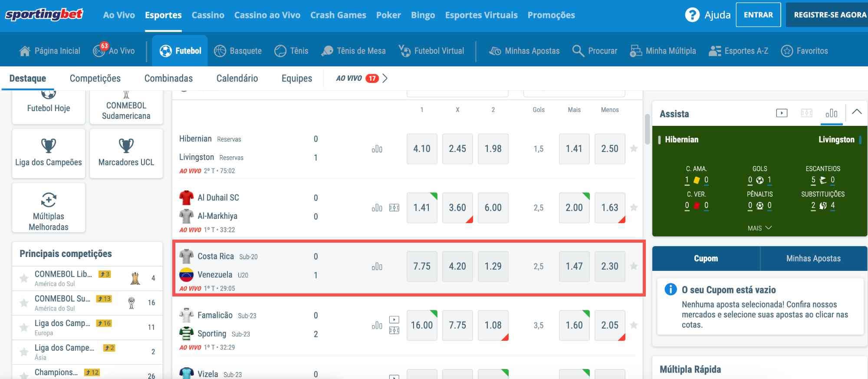Open the Procurar search

595,51
